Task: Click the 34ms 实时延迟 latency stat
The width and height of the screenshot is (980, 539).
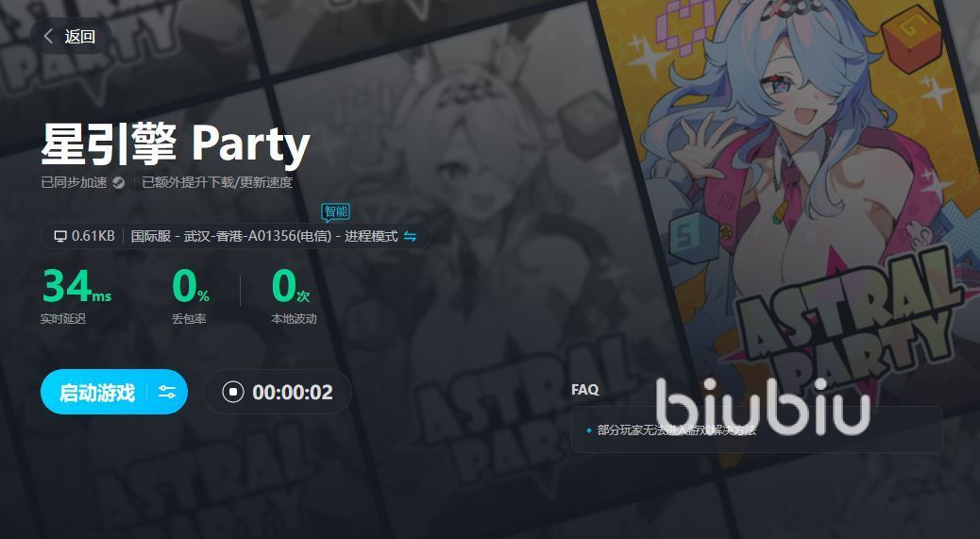Action: tap(76, 295)
